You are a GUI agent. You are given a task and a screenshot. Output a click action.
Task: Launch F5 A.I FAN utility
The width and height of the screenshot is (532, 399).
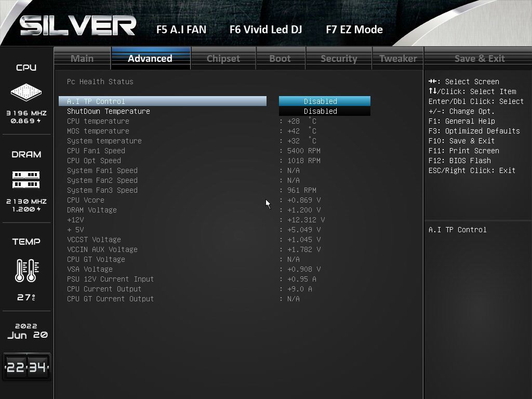click(x=181, y=30)
